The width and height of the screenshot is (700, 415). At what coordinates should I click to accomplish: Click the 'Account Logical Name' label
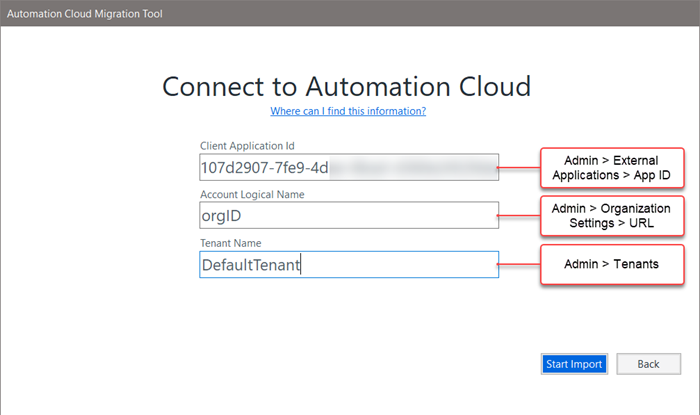(x=252, y=195)
